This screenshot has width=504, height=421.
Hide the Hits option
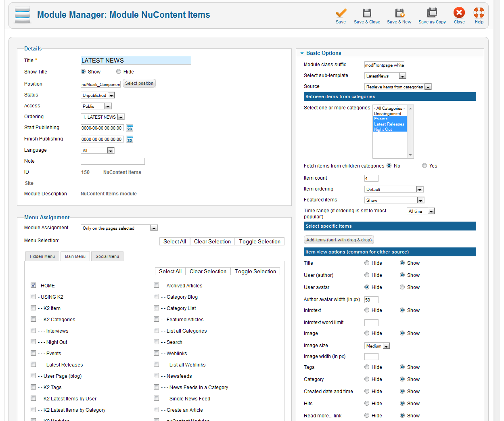point(367,403)
